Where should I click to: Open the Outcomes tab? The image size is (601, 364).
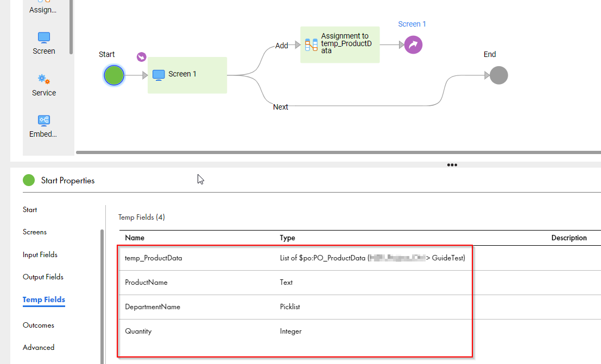tap(39, 325)
